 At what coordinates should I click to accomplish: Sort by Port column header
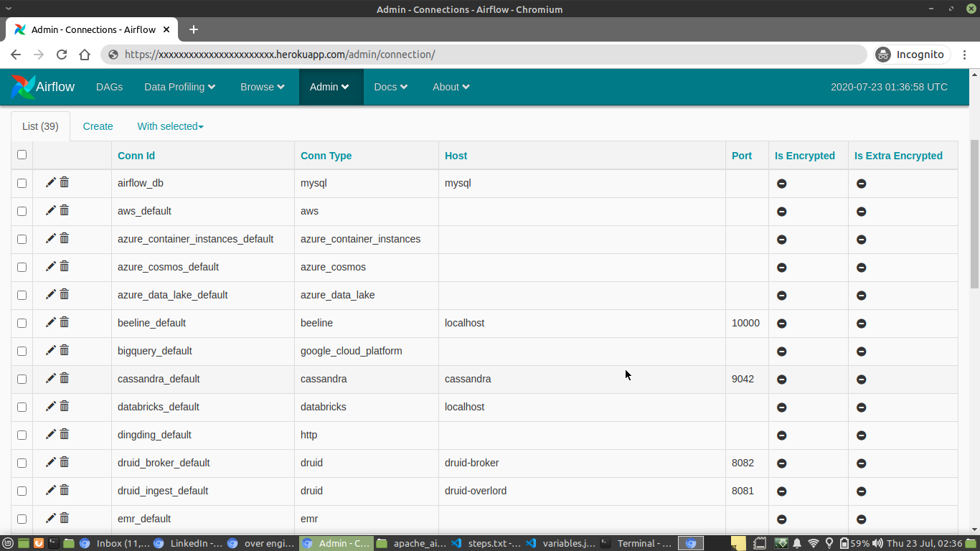[742, 156]
